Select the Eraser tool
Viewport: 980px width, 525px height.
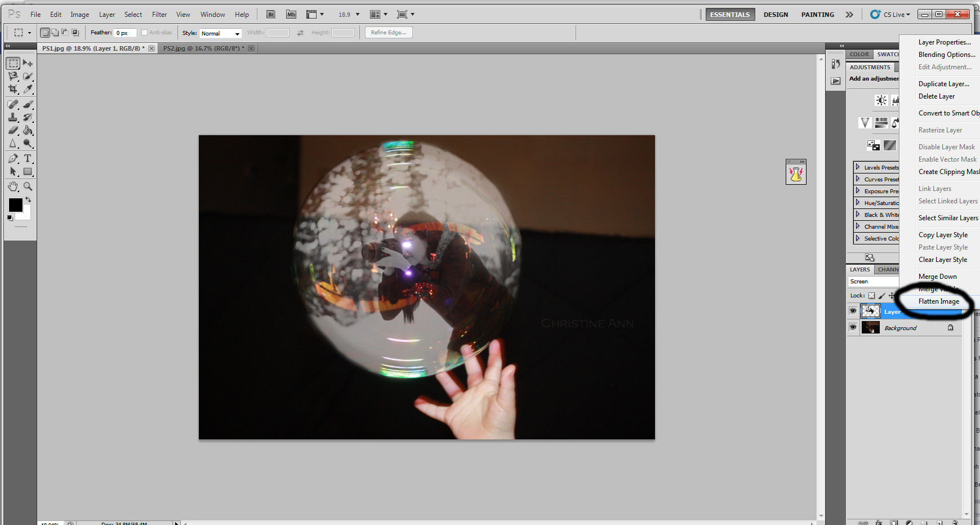click(14, 131)
